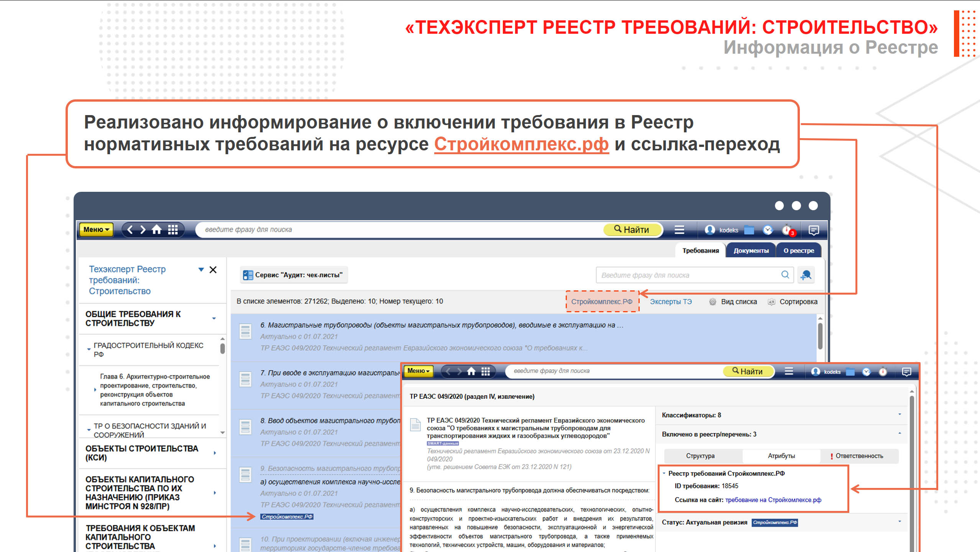Click the Найти search button
Screen dimensions: 980x552
tap(632, 230)
